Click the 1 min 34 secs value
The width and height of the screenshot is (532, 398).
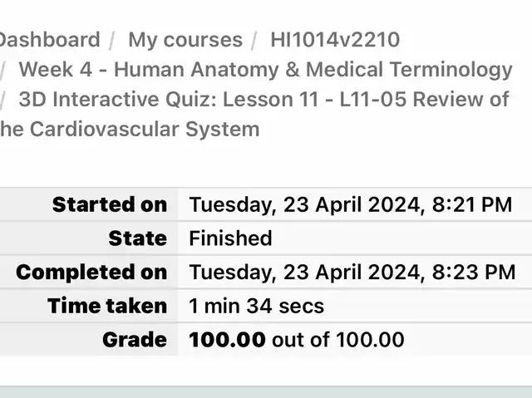(x=257, y=306)
